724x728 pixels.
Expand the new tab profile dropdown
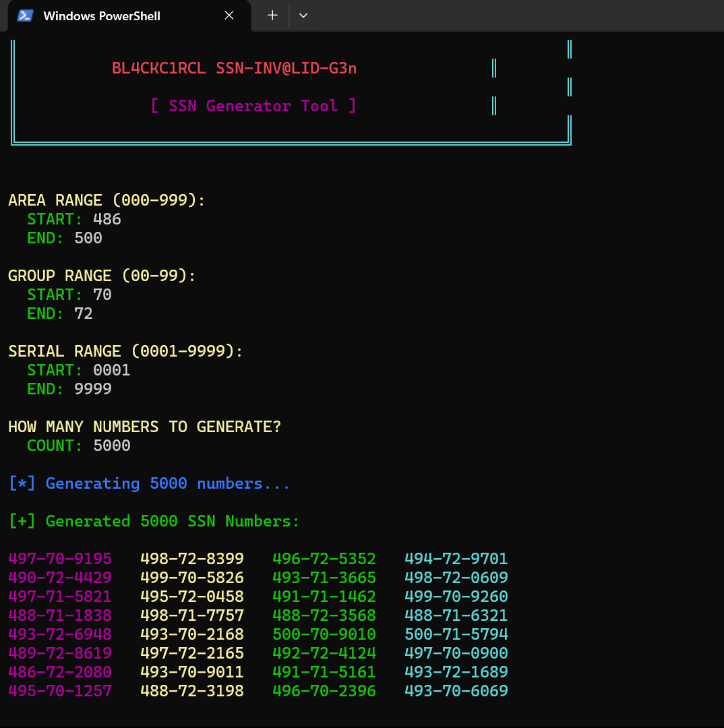point(303,16)
